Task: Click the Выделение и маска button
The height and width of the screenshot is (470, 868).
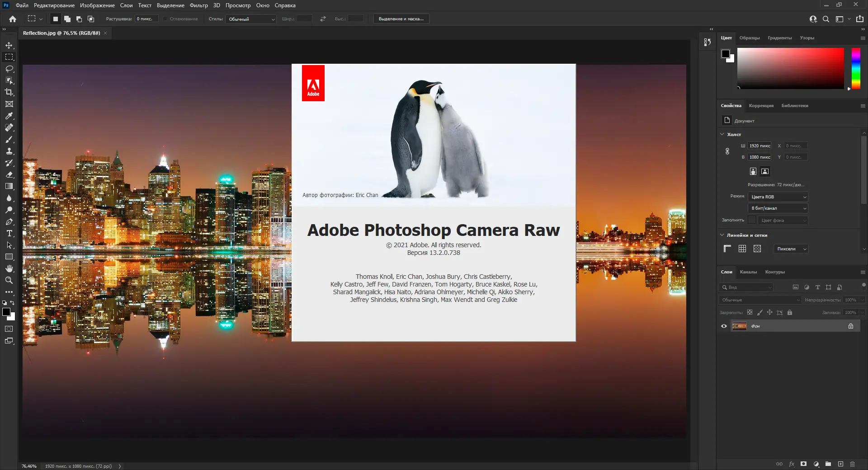Action: tap(401, 19)
